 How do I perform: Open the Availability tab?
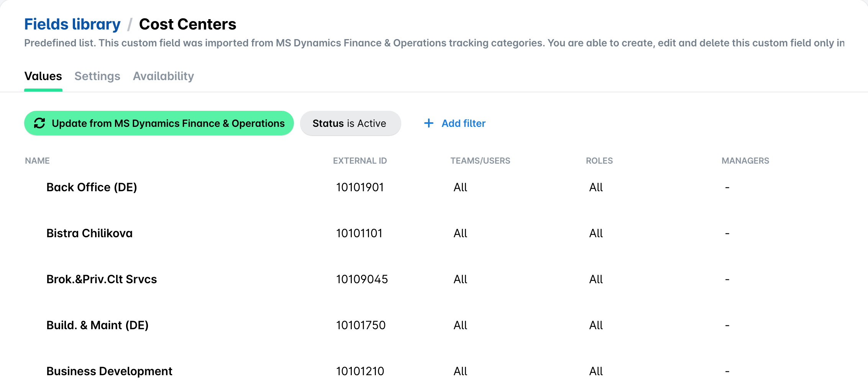164,76
